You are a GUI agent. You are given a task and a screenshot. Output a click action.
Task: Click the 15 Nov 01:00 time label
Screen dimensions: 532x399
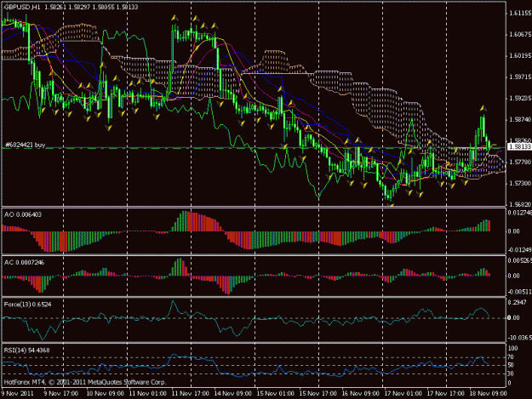tap(275, 393)
